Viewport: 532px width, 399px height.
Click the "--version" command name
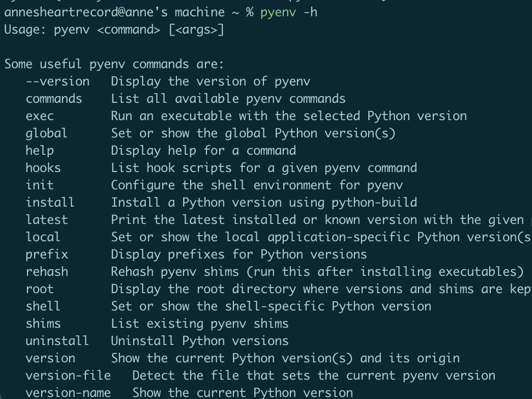[57, 81]
